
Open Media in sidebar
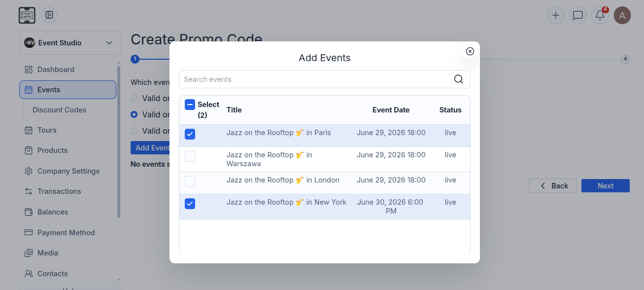(68, 253)
